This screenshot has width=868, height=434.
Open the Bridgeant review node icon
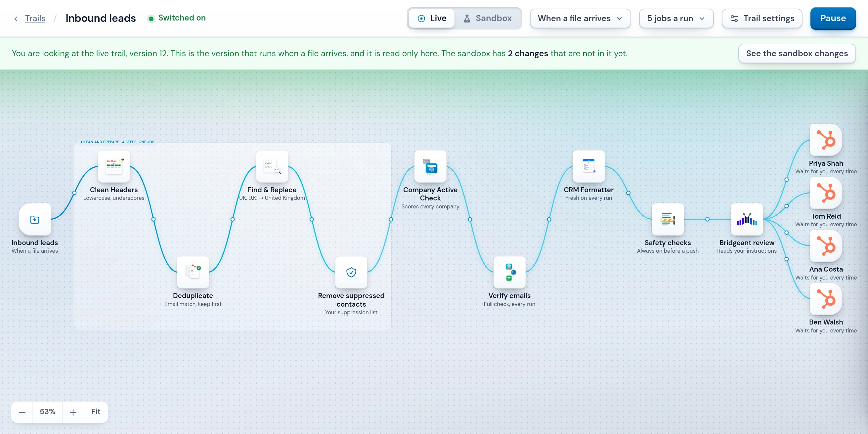[x=747, y=219]
